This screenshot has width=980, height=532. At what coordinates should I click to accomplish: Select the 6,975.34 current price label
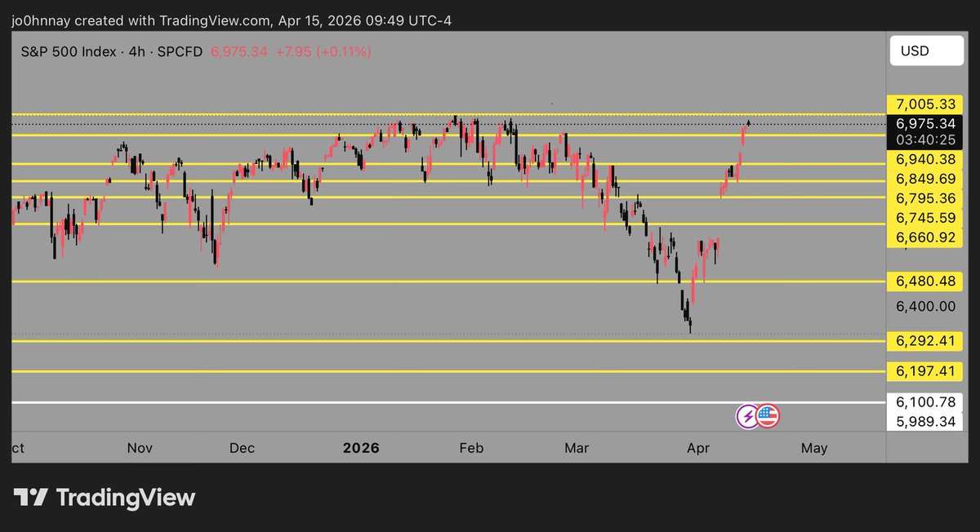(925, 123)
